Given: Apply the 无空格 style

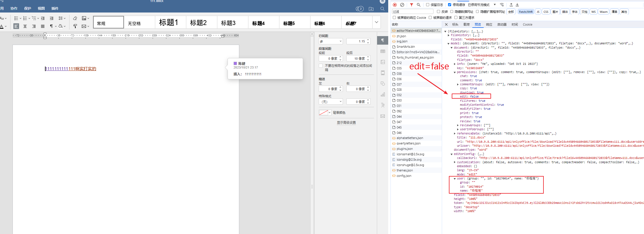Looking at the screenshot, I should coord(140,22).
